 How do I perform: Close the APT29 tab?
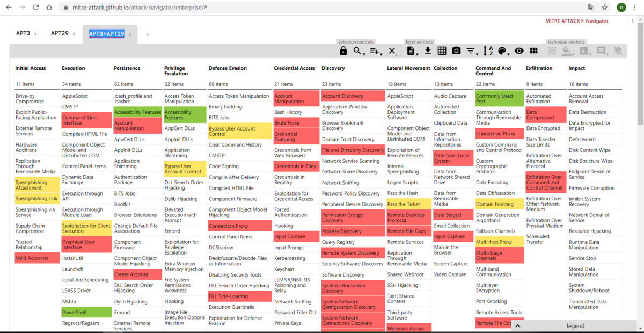(74, 34)
